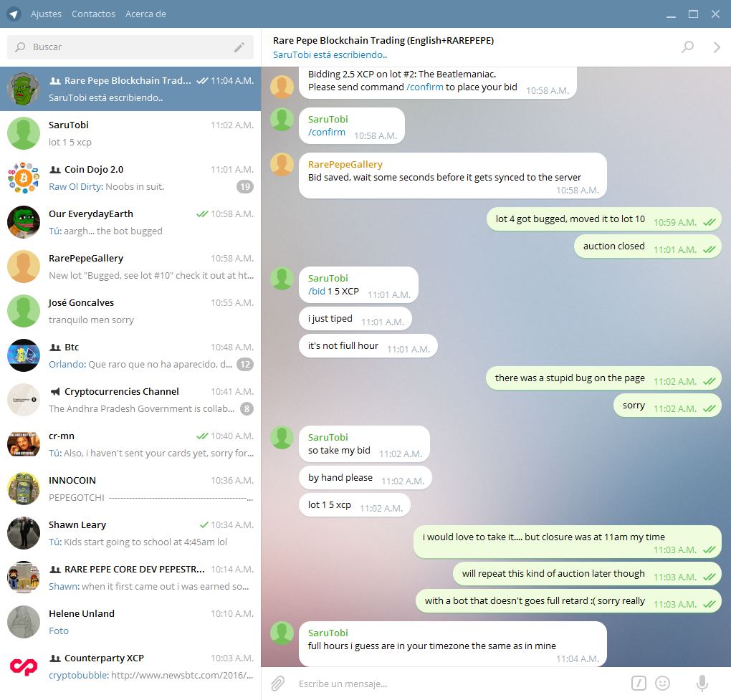Open chat search with magnifier icon
This screenshot has height=700, width=731.
[x=688, y=47]
